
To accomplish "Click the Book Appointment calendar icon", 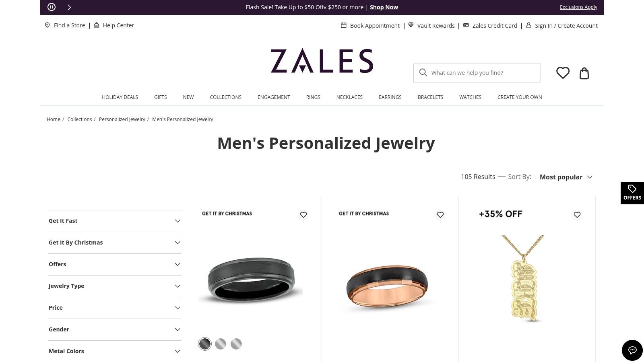I will (x=343, y=25).
